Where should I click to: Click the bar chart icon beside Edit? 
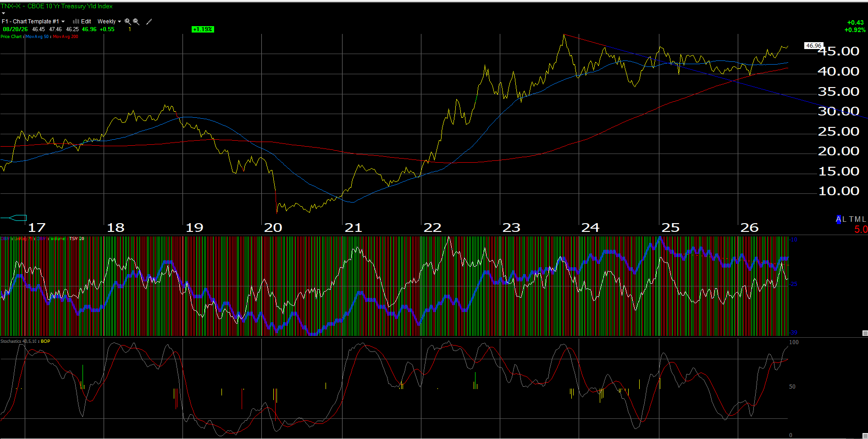(76, 22)
